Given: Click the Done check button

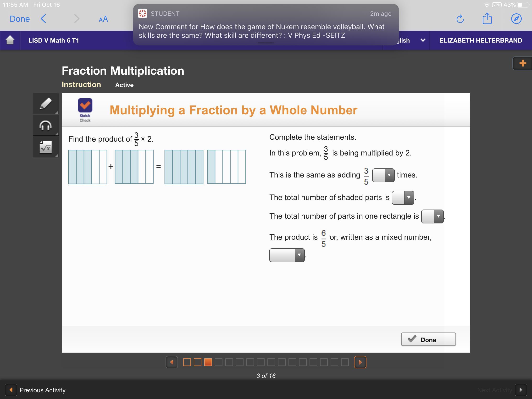Looking at the screenshot, I should [428, 339].
